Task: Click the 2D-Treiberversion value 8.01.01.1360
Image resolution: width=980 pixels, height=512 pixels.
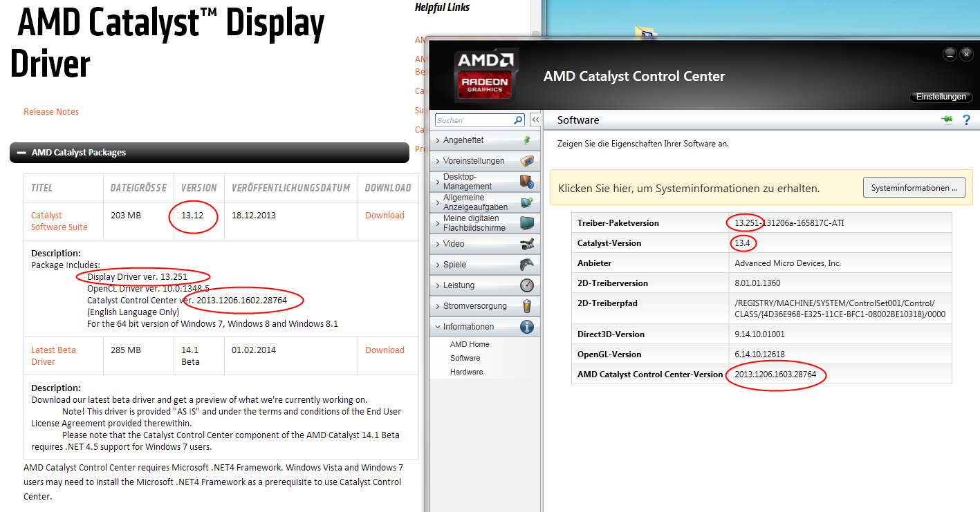Action: [x=757, y=283]
